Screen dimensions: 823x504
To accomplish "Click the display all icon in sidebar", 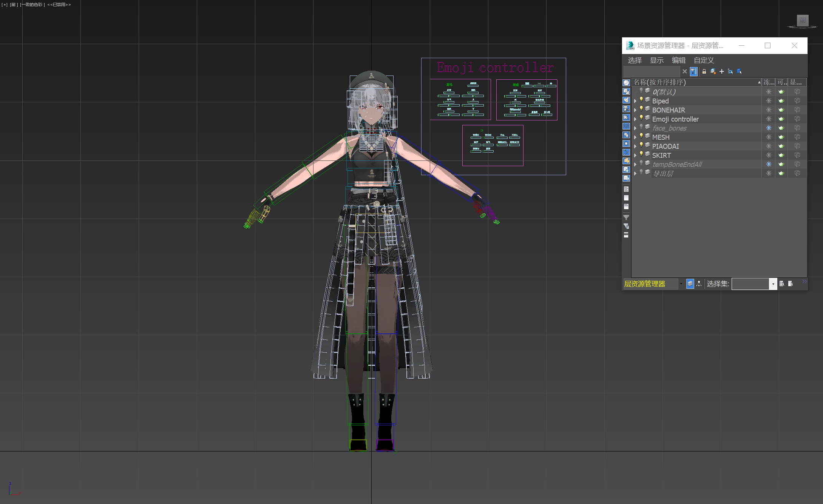I will (626, 189).
